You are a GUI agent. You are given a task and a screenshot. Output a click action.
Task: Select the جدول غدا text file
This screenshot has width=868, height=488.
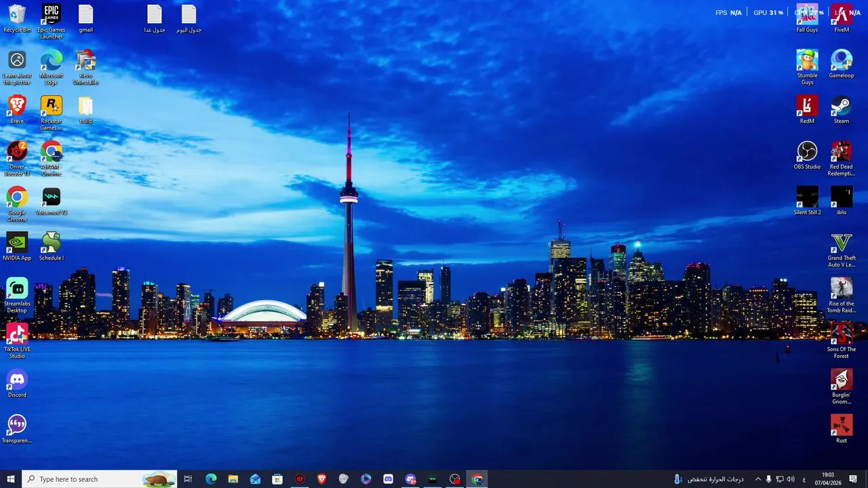pyautogui.click(x=155, y=18)
